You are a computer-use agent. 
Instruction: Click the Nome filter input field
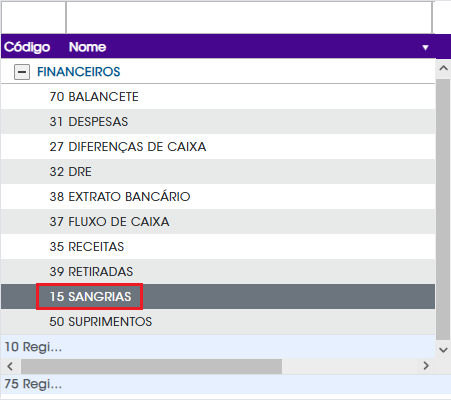pos(249,17)
